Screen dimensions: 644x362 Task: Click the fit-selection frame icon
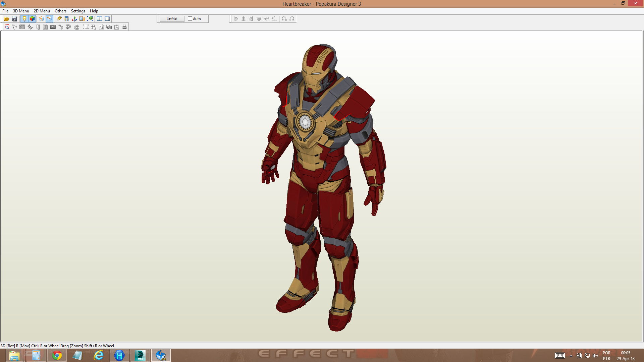pos(86,27)
